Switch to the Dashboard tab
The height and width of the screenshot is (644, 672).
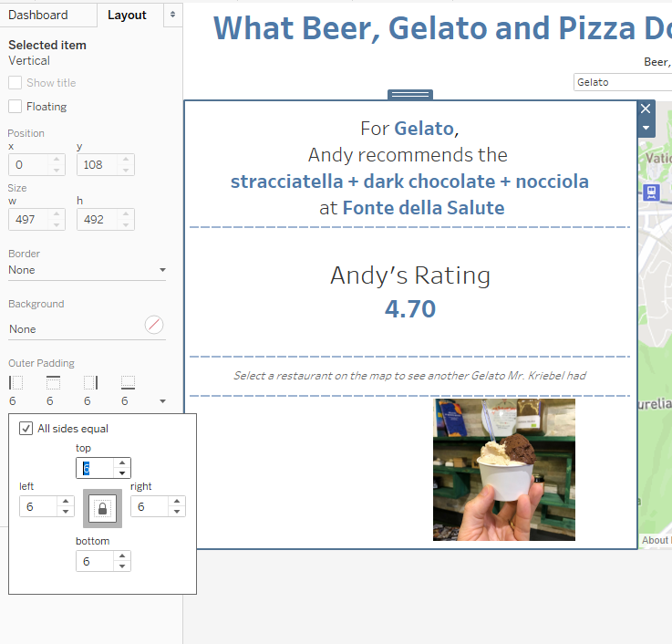38,15
